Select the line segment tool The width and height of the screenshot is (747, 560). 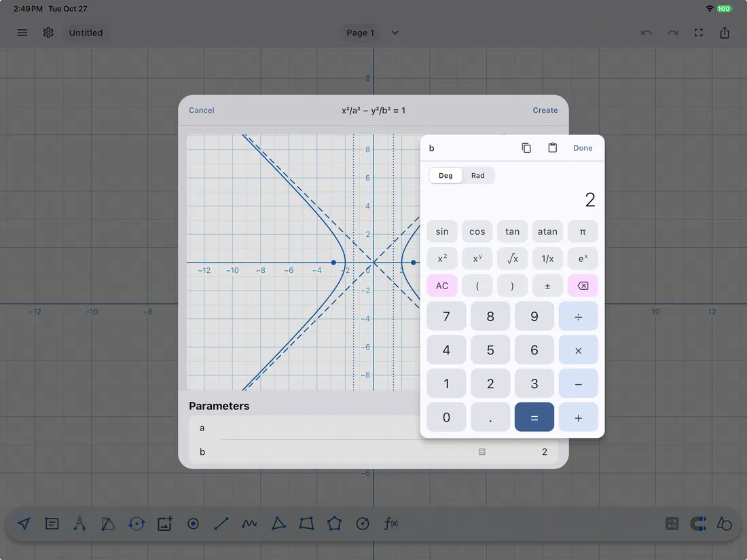[221, 524]
